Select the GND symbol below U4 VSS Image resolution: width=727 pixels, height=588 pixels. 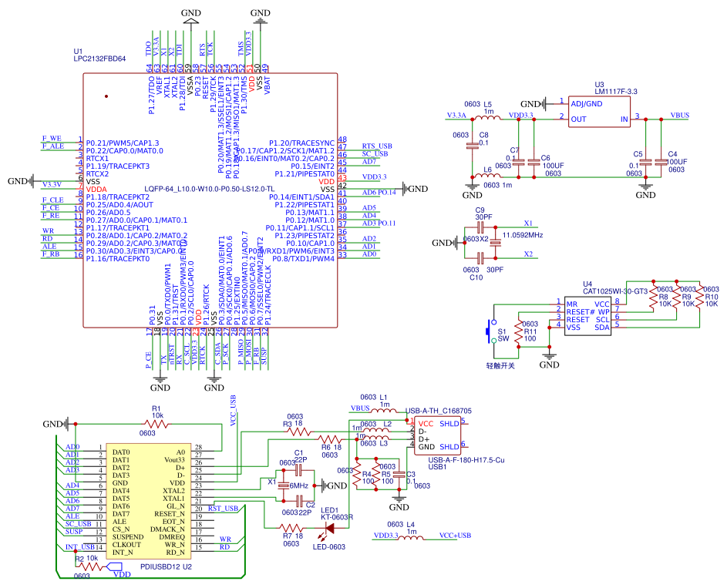pos(550,356)
